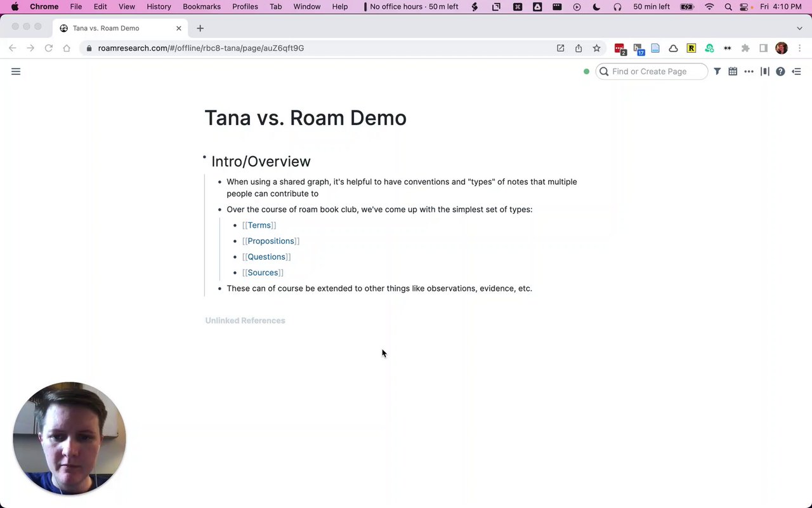Image resolution: width=812 pixels, height=508 pixels.
Task: Click the Spotlight search icon in menu bar
Action: (x=728, y=6)
